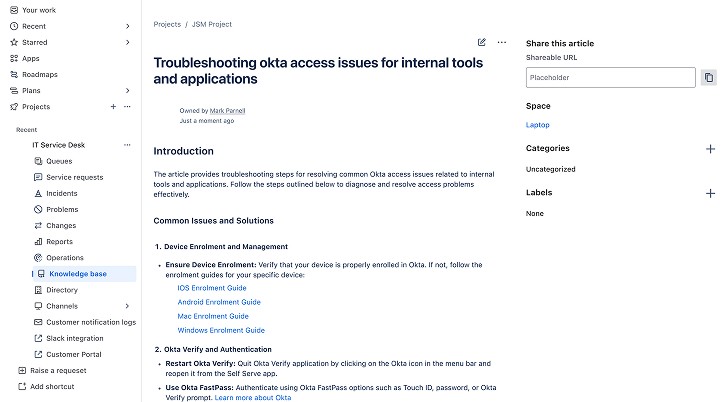Viewport: 725px width, 402px height.
Task: Click the Operations icon
Action: [x=38, y=258]
